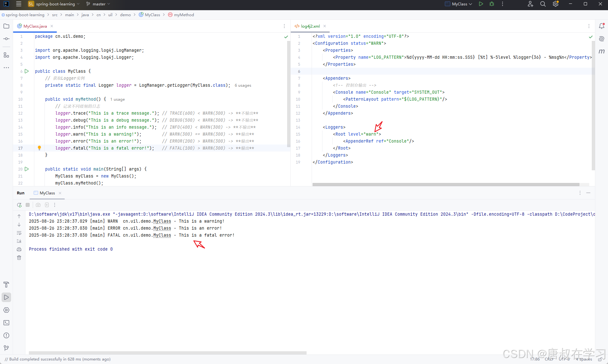
Task: Click src in breadcrumb path
Action: (55, 15)
